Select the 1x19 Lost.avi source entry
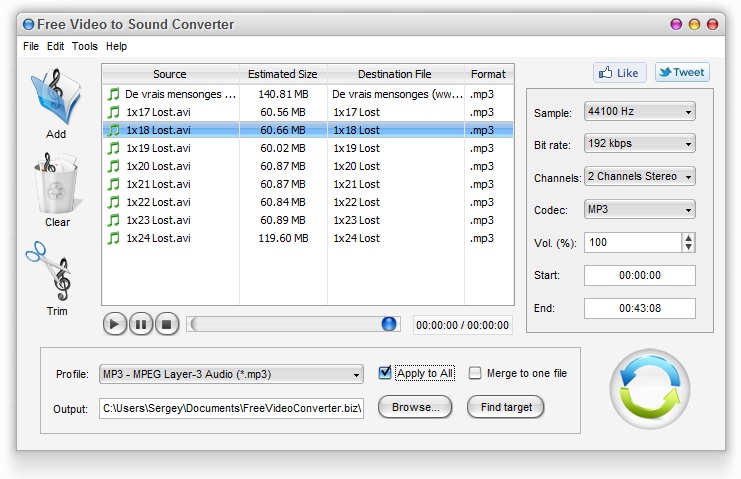Viewport: 741px width, 479px height. [158, 148]
